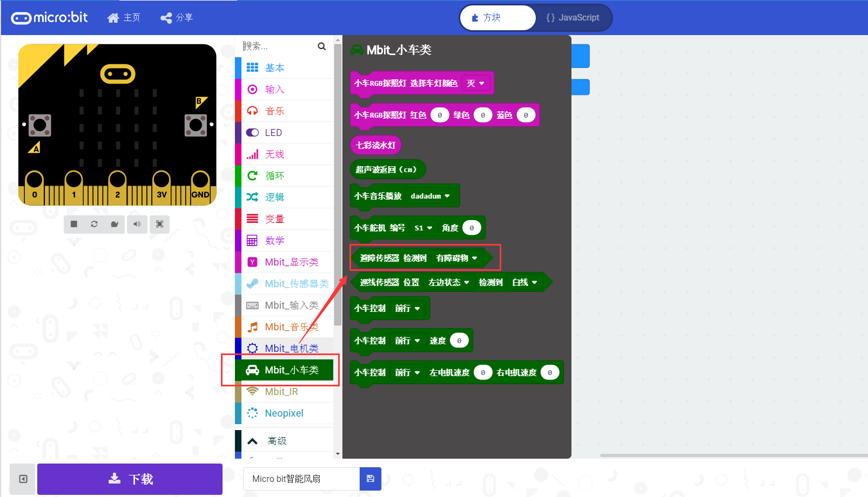Open 左边状态 position dropdown
The height and width of the screenshot is (497, 868).
pos(449,282)
